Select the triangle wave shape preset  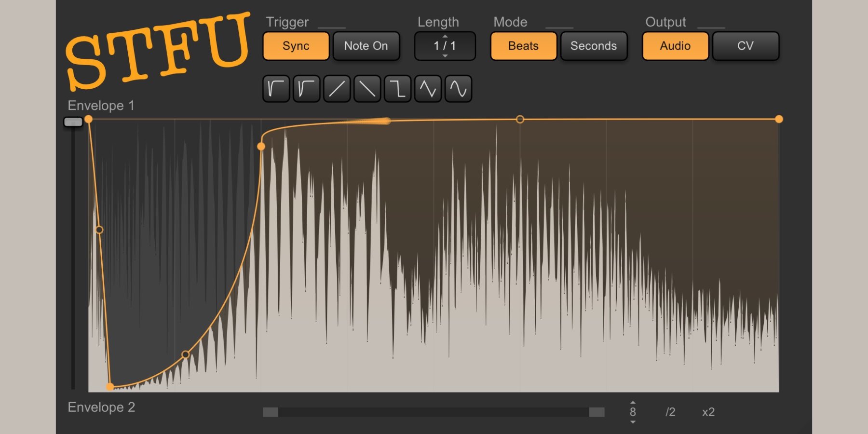pyautogui.click(x=428, y=89)
